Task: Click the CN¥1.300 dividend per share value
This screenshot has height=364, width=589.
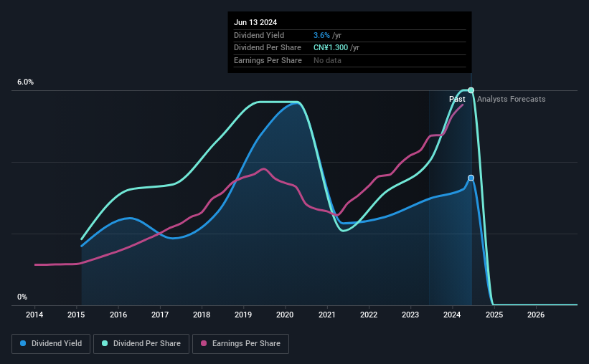Action: [x=331, y=48]
